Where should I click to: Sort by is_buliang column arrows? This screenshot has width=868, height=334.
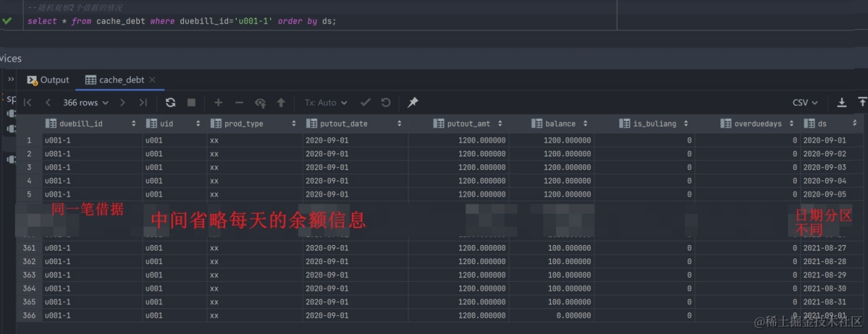coord(686,124)
